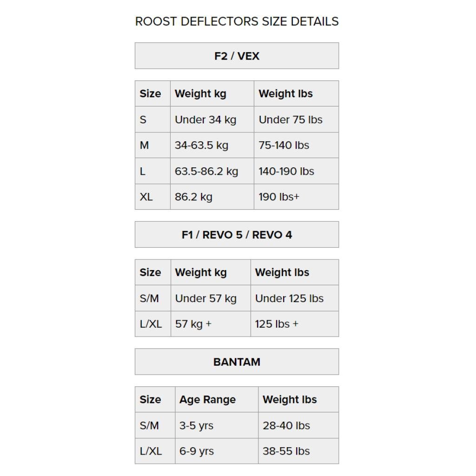Select the 3-5 yrs cell
Viewport: 476px width, 476px height.
click(x=217, y=425)
